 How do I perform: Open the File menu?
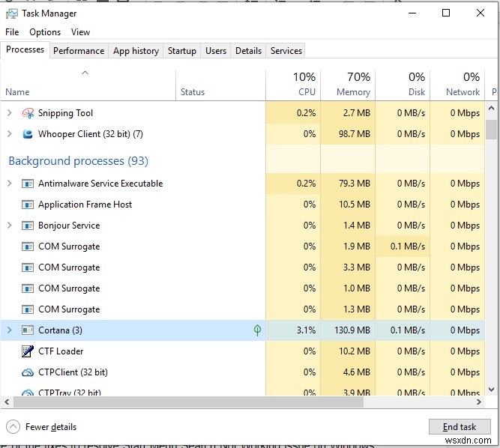pos(12,32)
